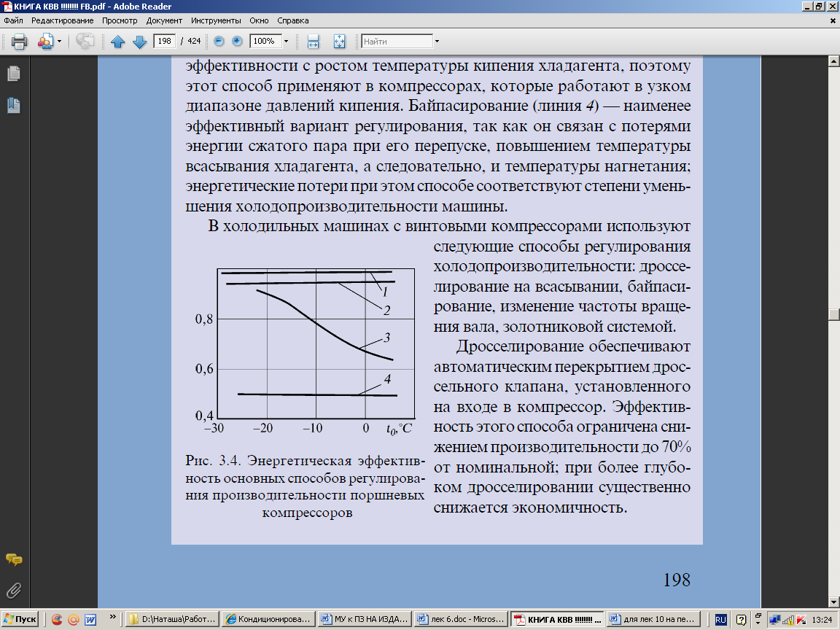This screenshot has width=840, height=630.
Task: Zoom in with the plus button
Action: pyautogui.click(x=237, y=42)
